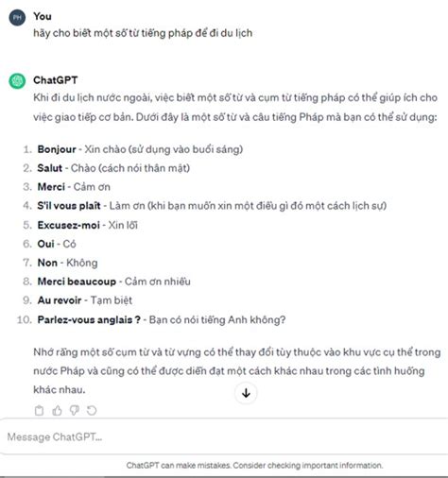
Task: Click the PH user avatar
Action: coord(17,17)
